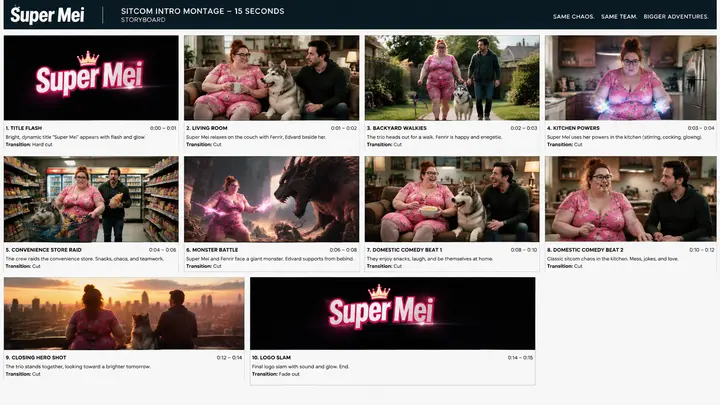Open the Title Flash storyboard thumbnail

[x=91, y=78]
